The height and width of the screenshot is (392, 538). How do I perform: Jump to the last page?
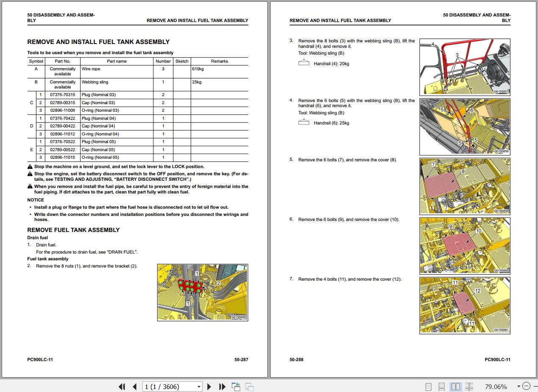[222, 386]
